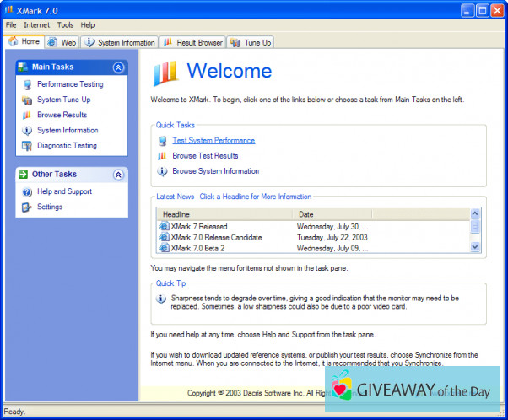Switch to the Tune Up tab
Viewport: 508px width, 420px height.
[251, 42]
